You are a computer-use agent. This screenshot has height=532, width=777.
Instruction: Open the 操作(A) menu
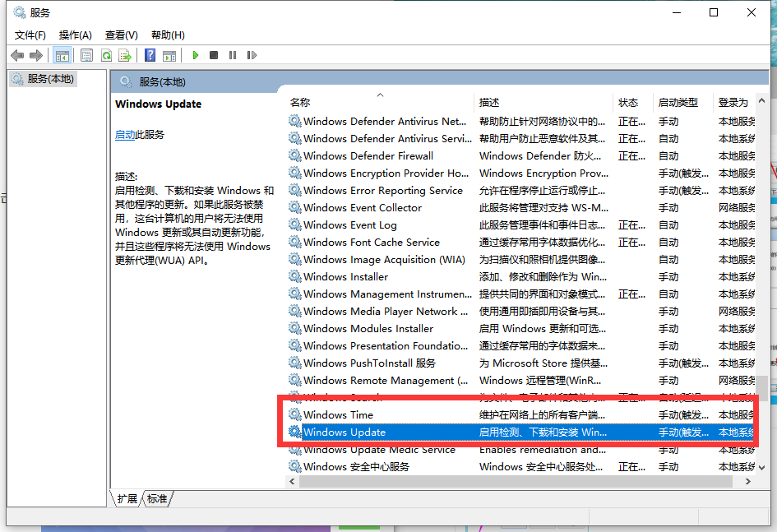tap(76, 35)
